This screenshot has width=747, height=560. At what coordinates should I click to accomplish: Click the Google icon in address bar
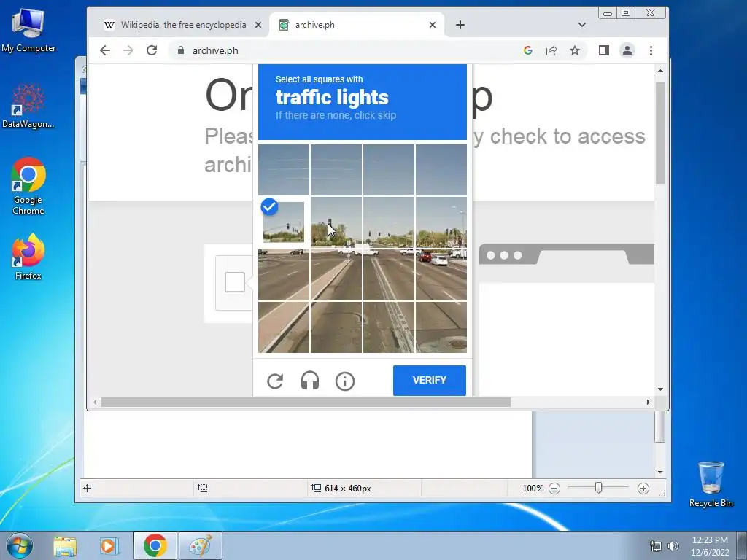pyautogui.click(x=528, y=50)
